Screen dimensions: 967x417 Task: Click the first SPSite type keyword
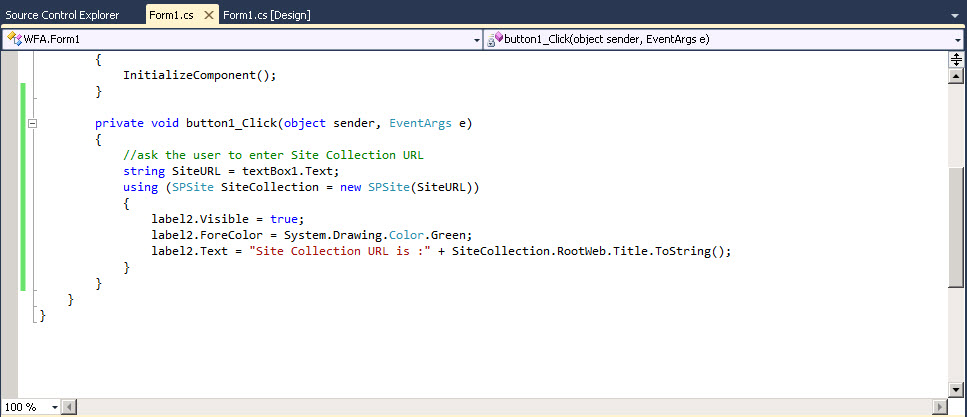pyautogui.click(x=193, y=187)
